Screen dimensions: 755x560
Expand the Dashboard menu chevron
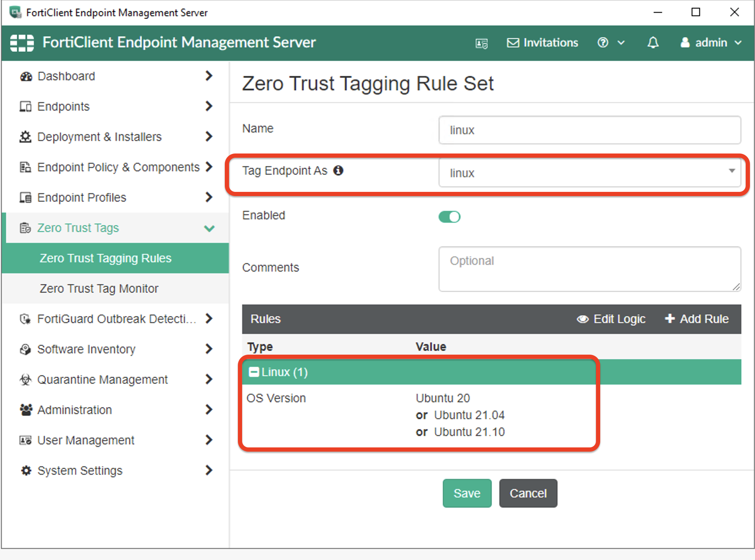point(209,76)
